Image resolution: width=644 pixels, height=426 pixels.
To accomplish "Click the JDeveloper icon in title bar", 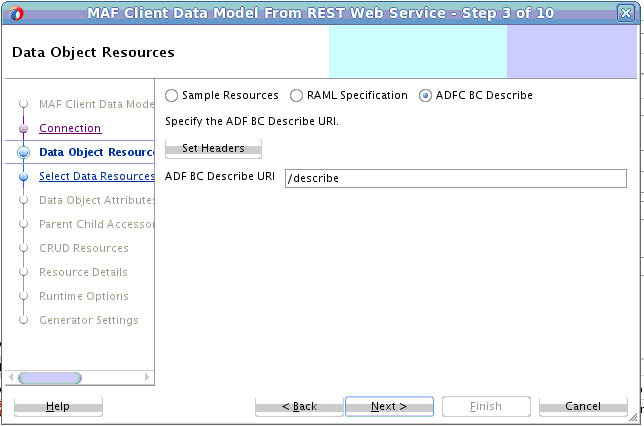I will (x=16, y=13).
